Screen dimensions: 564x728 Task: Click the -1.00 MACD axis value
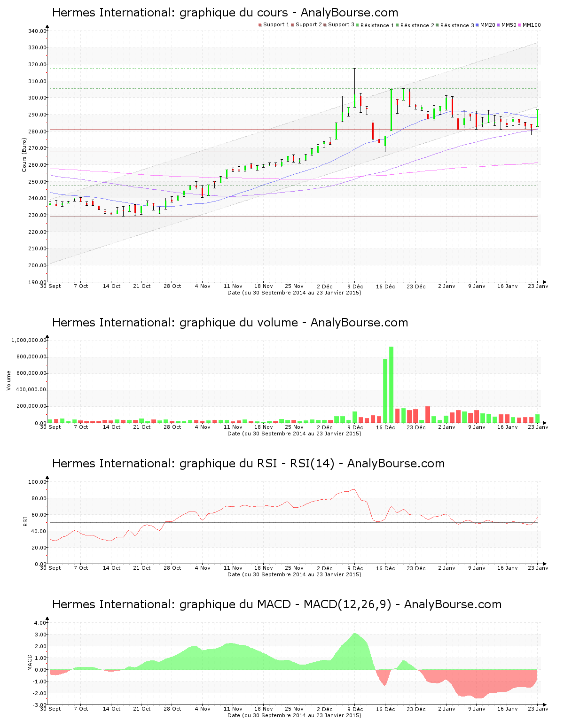coord(40,682)
